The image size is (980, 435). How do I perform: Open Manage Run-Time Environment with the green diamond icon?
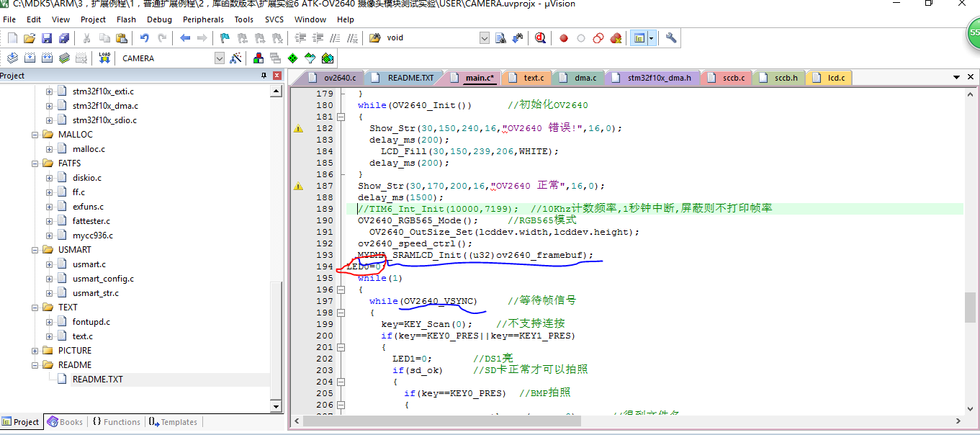293,58
